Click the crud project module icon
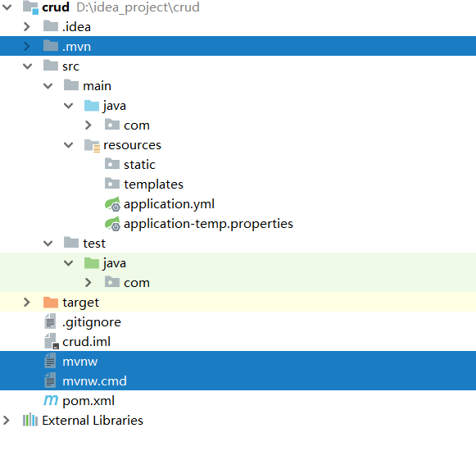This screenshot has width=476, height=451. tap(30, 7)
